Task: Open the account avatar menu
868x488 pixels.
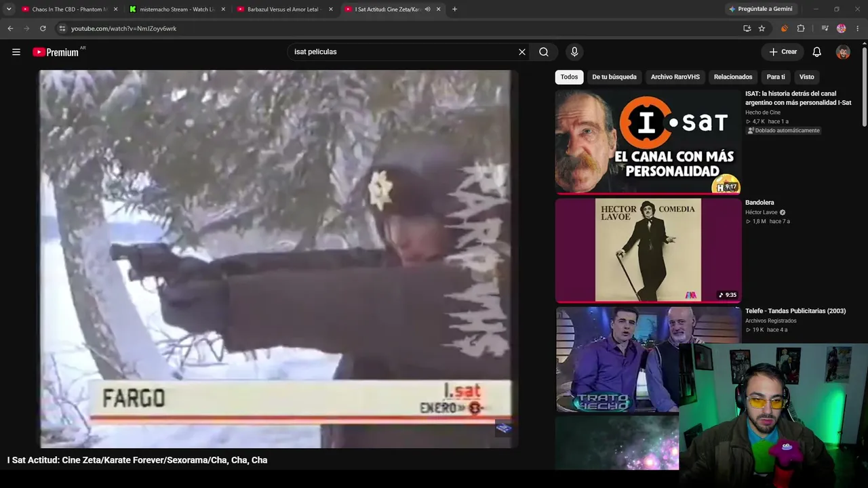Action: click(843, 52)
